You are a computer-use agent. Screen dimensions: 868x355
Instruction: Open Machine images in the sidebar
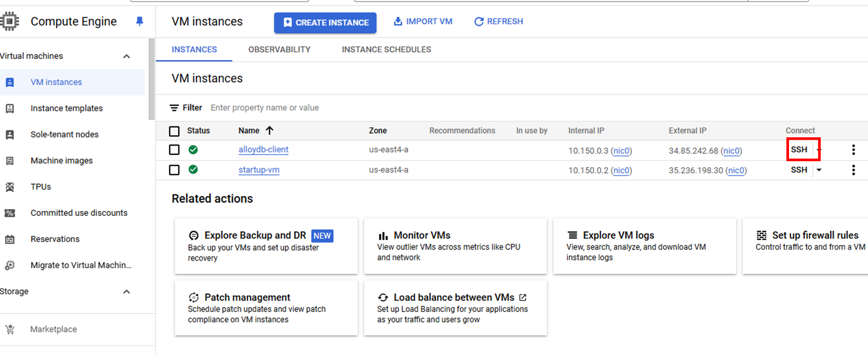(x=62, y=161)
